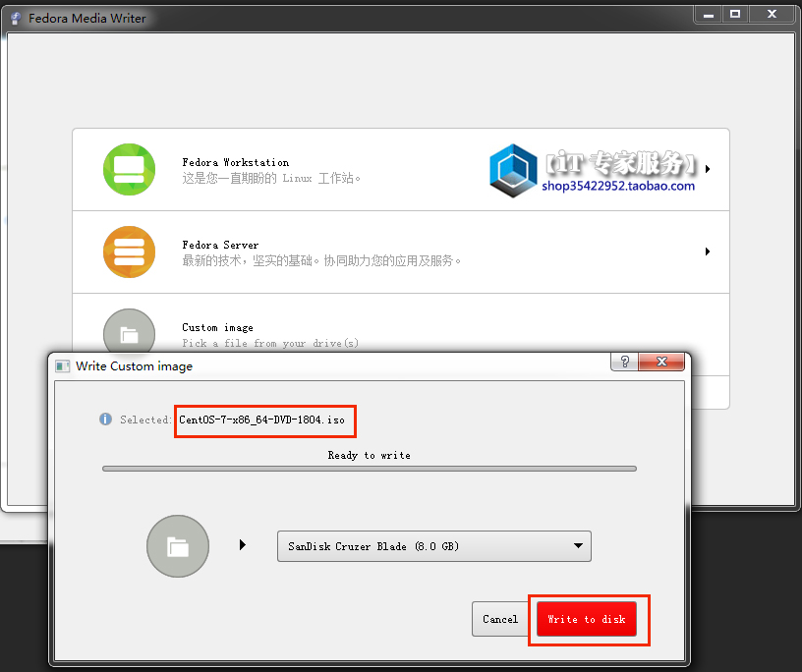The image size is (802, 672).
Task: Select the Fedora Server title text
Action: click(220, 245)
